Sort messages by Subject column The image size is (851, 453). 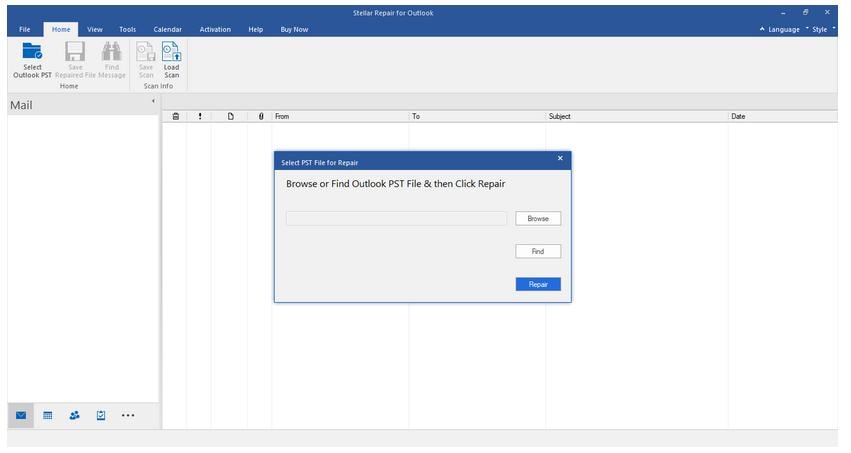(x=637, y=116)
